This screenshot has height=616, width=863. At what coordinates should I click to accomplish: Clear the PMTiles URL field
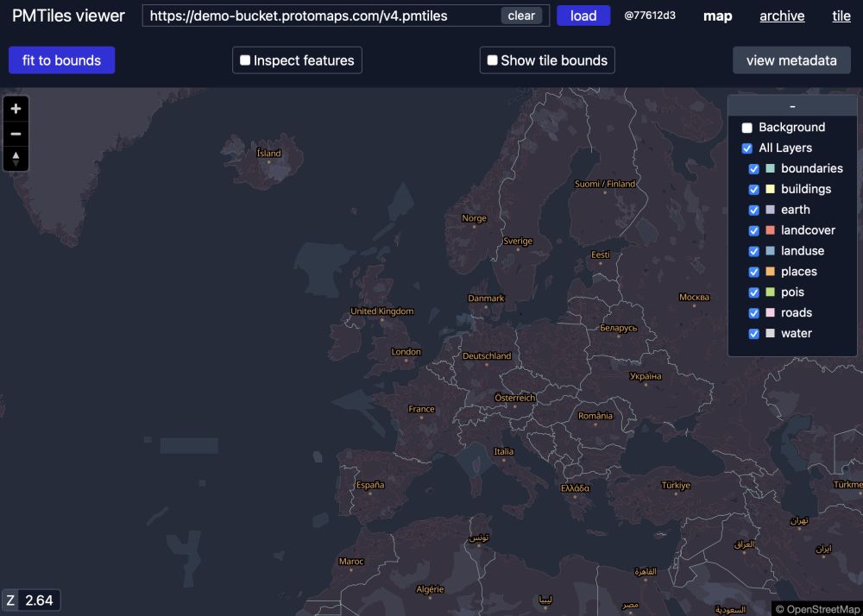tap(521, 16)
